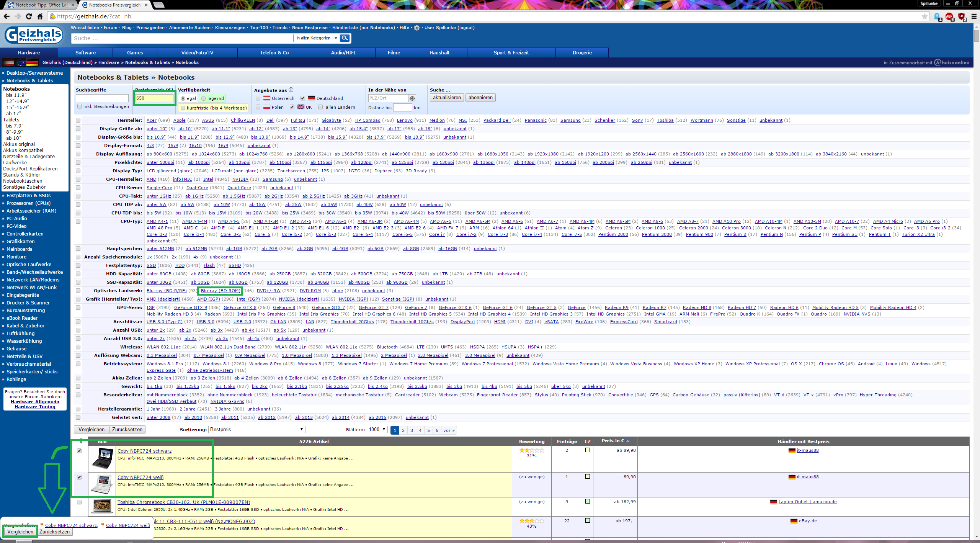The width and height of the screenshot is (980, 543).
Task: Open the Wunschlisten link
Action: tap(85, 28)
